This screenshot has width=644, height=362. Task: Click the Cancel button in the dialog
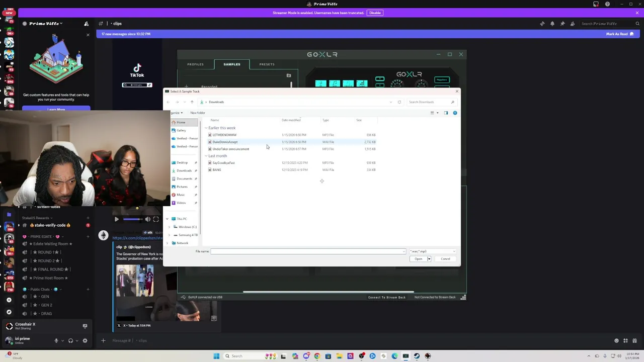pyautogui.click(x=445, y=259)
